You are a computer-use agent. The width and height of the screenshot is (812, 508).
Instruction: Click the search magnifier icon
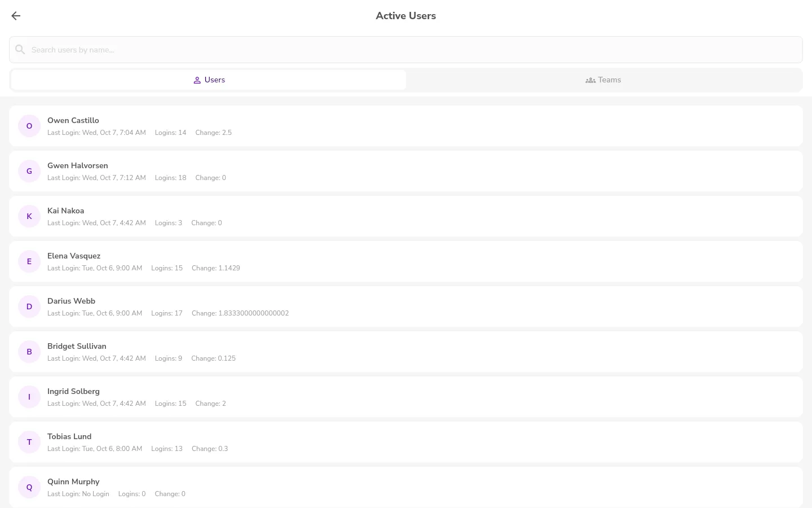[x=20, y=50]
